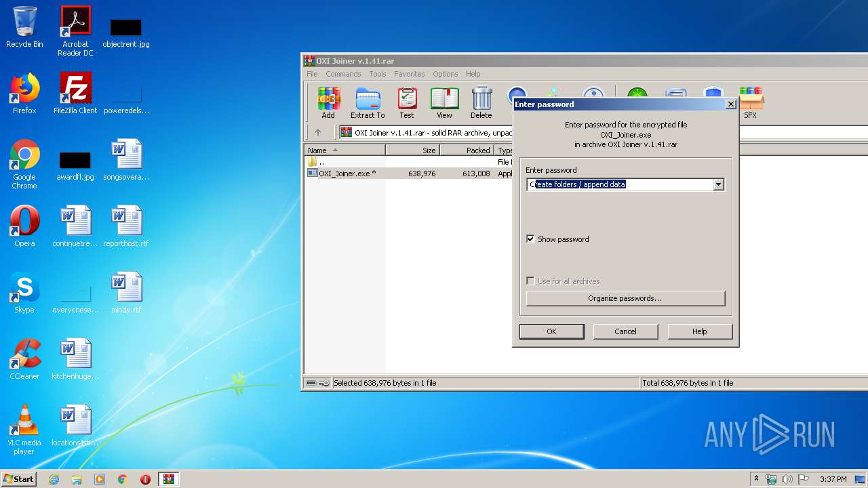Click the Organize passwords button
868x488 pixels.
pyautogui.click(x=625, y=298)
